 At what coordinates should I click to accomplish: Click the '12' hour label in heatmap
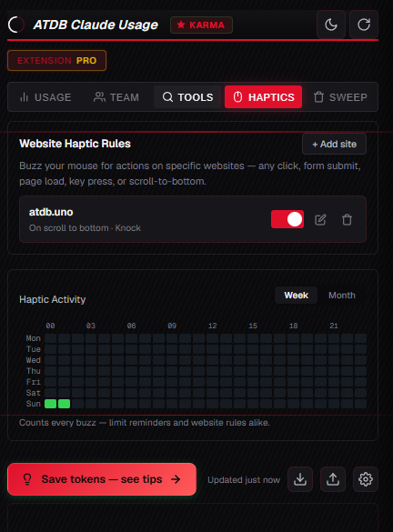click(x=213, y=326)
